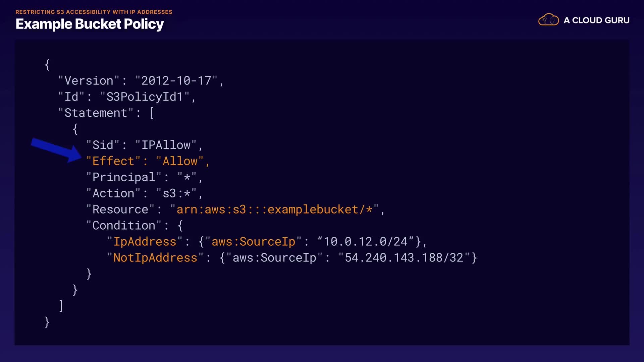Select the "Restricting S3 Accessibility" subtitle text
Screen dimensions: 644x362
[94, 12]
